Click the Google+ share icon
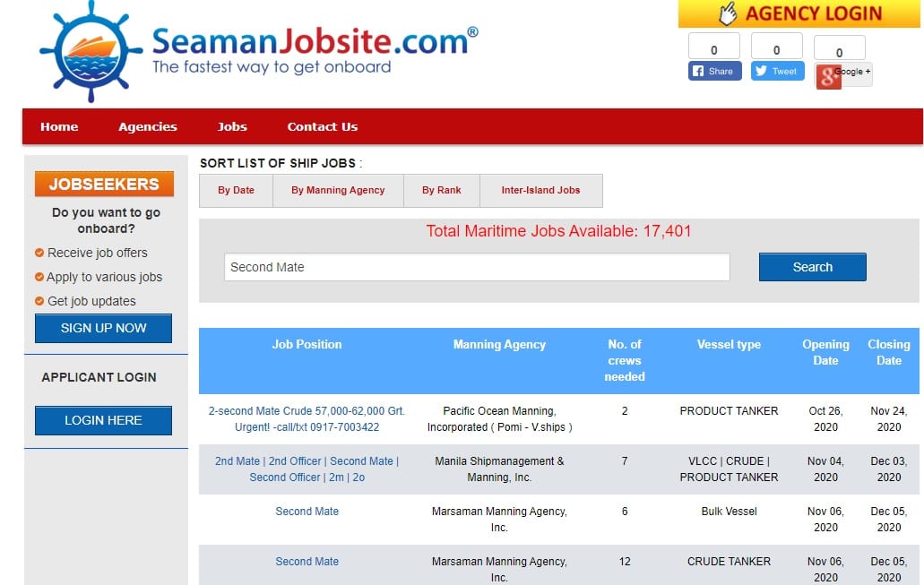The height and width of the screenshot is (585, 924). 843,75
